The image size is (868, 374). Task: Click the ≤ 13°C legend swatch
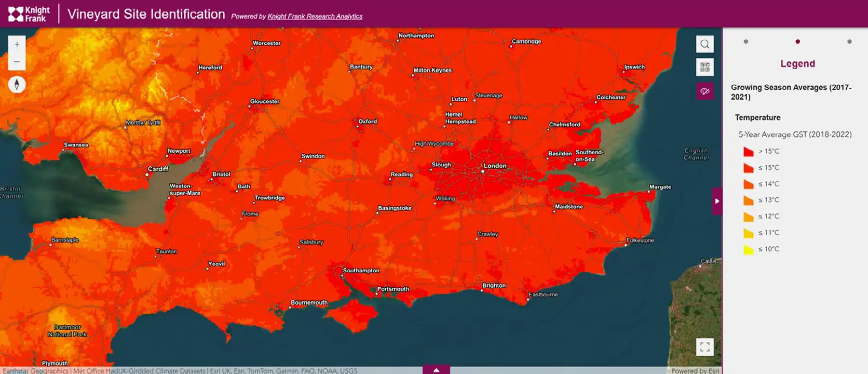[748, 200]
